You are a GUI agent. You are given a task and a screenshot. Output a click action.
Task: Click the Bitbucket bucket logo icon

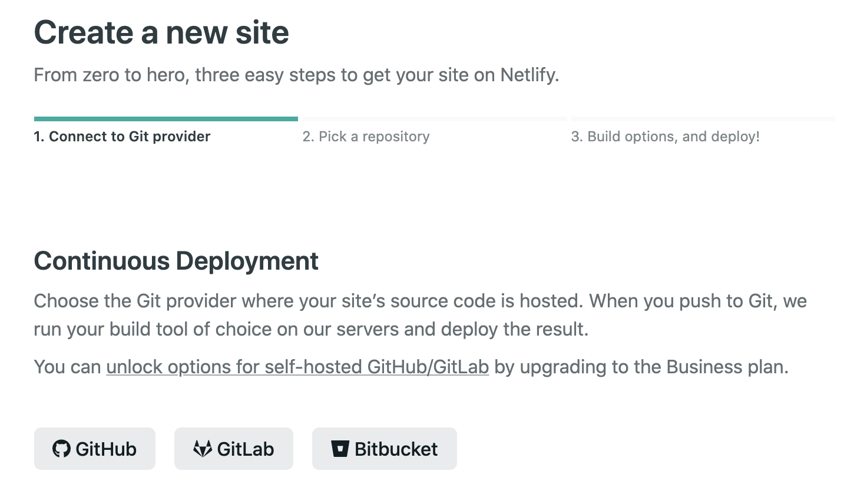(x=340, y=449)
